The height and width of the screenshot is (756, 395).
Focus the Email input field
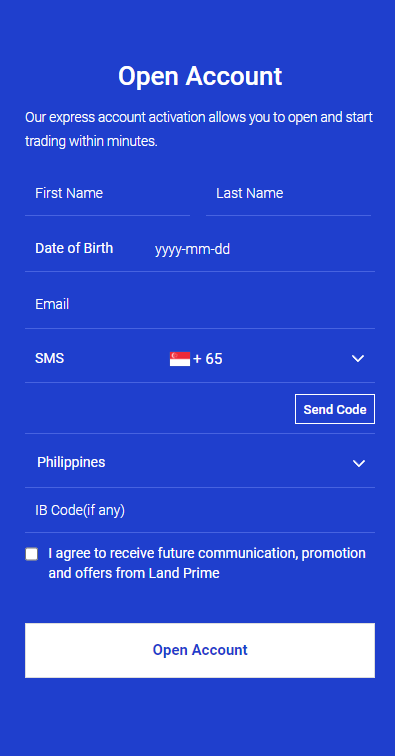[200, 304]
